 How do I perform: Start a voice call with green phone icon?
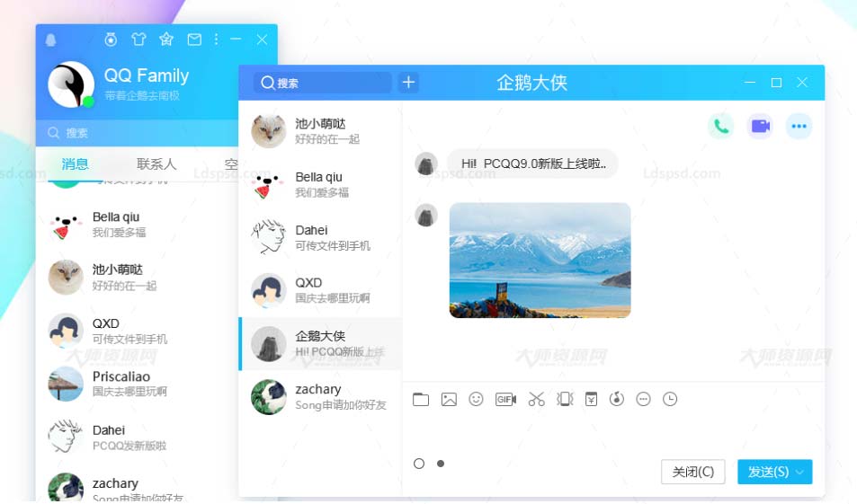(721, 126)
